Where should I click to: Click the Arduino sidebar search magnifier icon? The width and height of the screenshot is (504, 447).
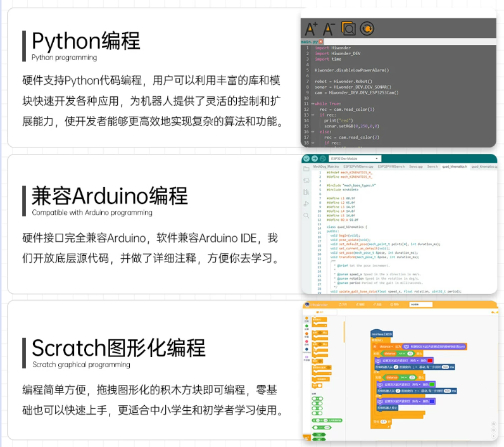point(306,215)
